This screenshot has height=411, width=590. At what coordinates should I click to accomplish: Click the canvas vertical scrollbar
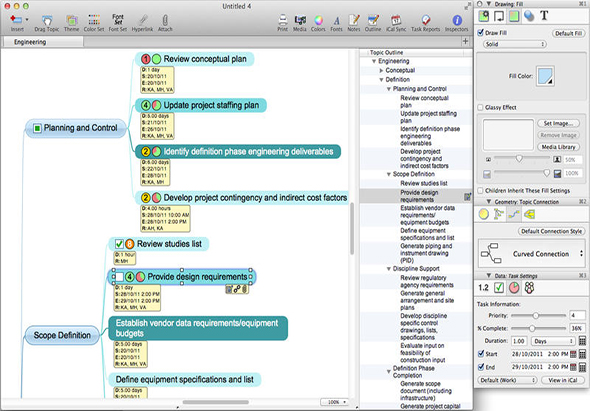click(352, 228)
